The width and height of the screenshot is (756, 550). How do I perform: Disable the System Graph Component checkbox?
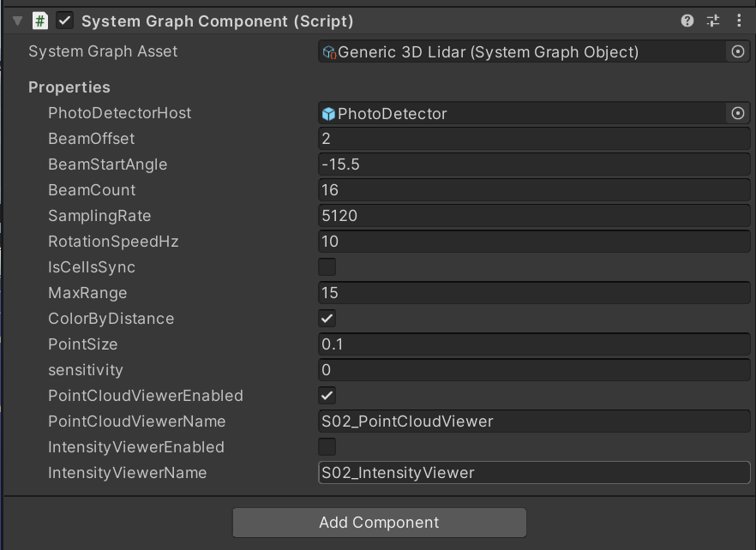(64, 21)
